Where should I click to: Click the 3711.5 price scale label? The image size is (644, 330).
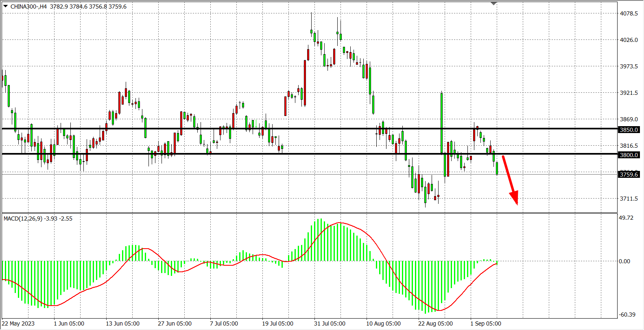tap(629, 199)
